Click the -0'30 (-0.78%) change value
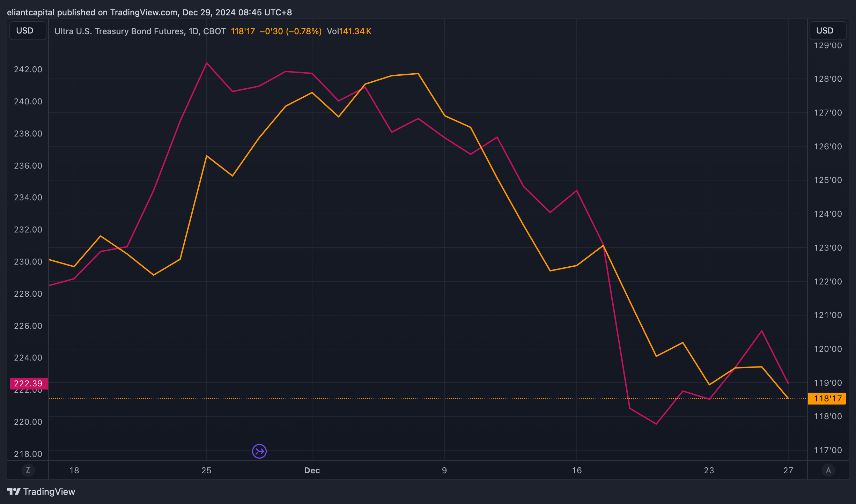The height and width of the screenshot is (504, 856). click(290, 31)
